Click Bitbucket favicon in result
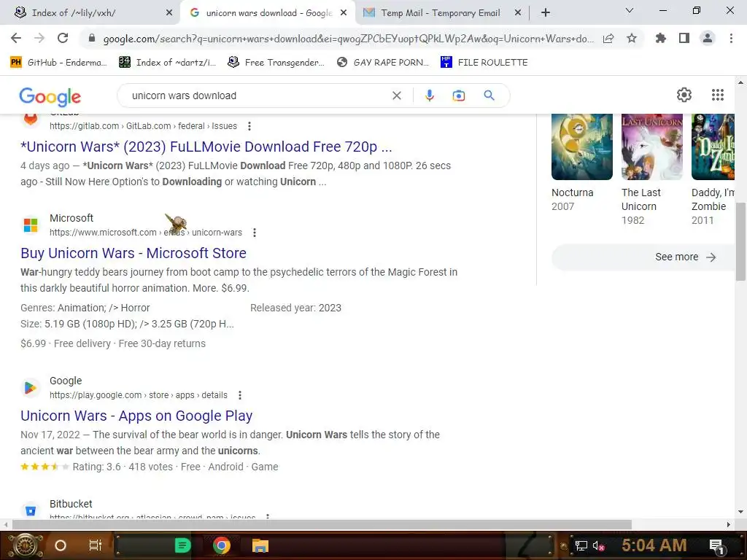Image resolution: width=747 pixels, height=560 pixels. (x=31, y=511)
